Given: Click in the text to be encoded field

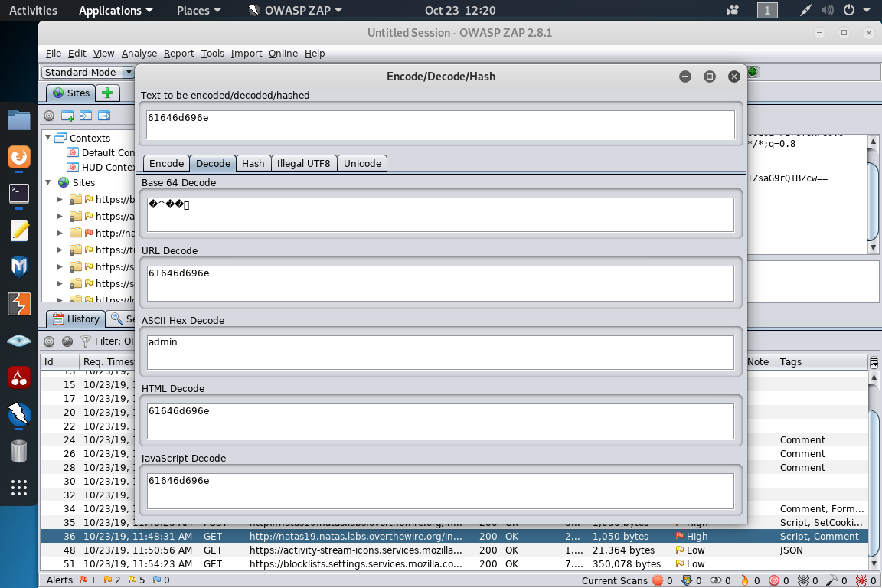Looking at the screenshot, I should point(440,124).
